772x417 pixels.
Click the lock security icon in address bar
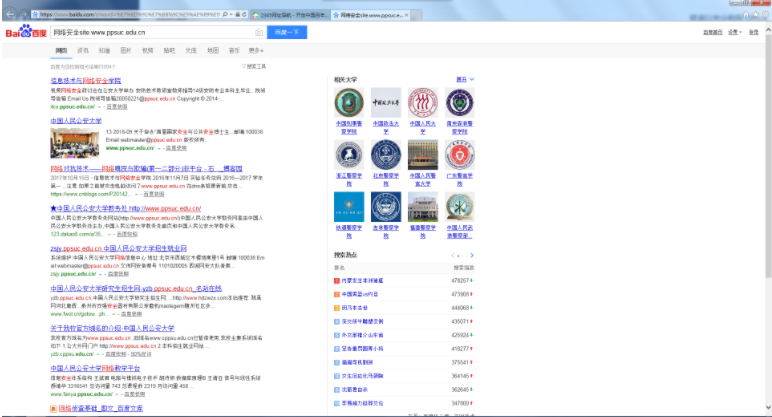[x=237, y=15]
